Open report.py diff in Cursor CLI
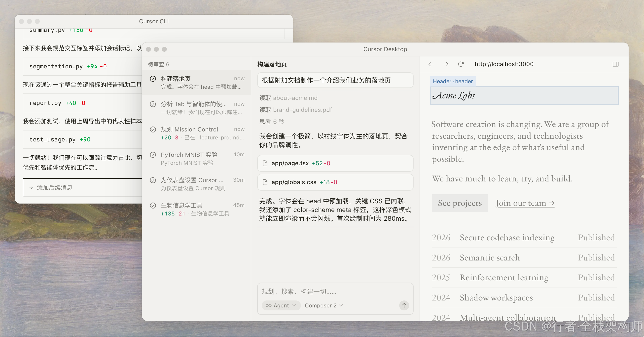Viewport: 644px width, 337px height. 82,103
